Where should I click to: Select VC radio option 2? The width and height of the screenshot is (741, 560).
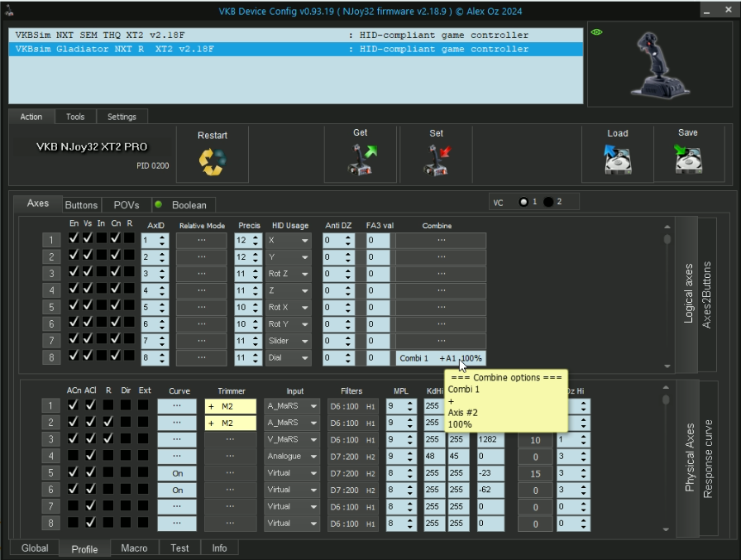click(x=548, y=202)
